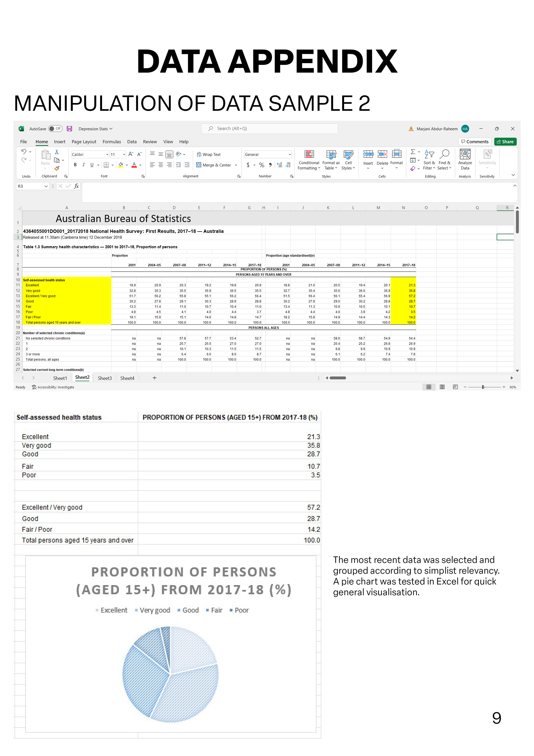Screen dimensions: 534x756
Task: Switch to Page Break Preview view
Action: click(x=455, y=387)
